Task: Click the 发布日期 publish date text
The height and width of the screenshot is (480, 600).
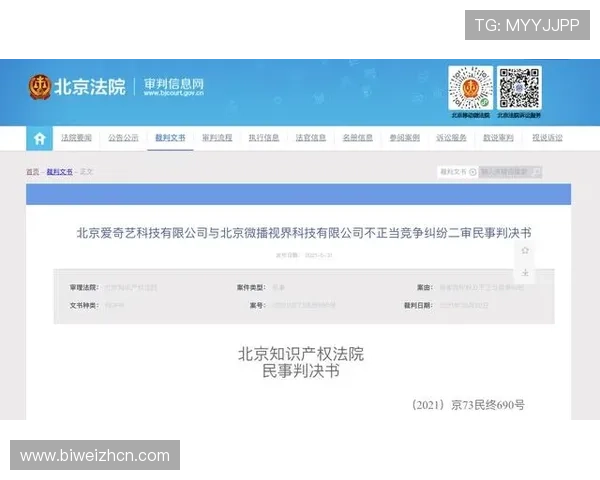Action: click(304, 255)
